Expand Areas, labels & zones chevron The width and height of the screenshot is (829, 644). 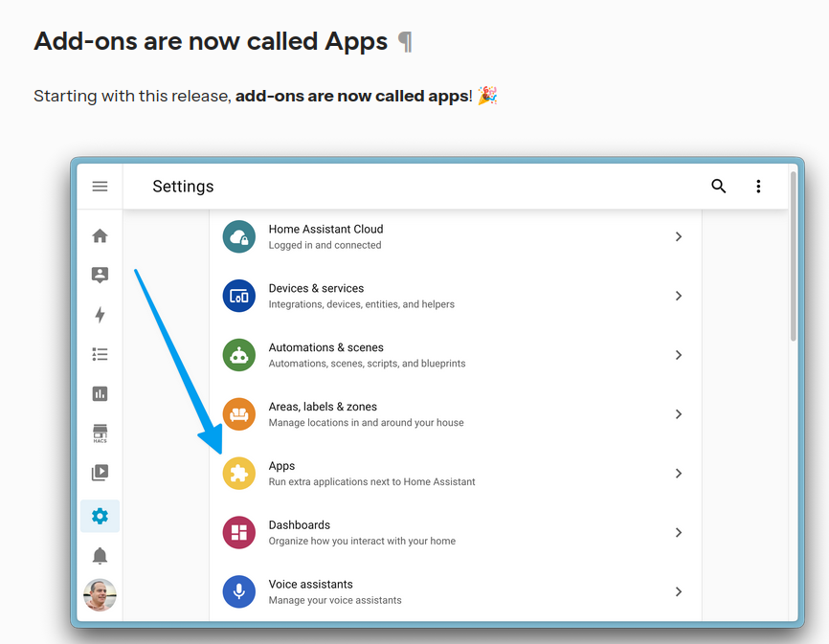coord(679,414)
